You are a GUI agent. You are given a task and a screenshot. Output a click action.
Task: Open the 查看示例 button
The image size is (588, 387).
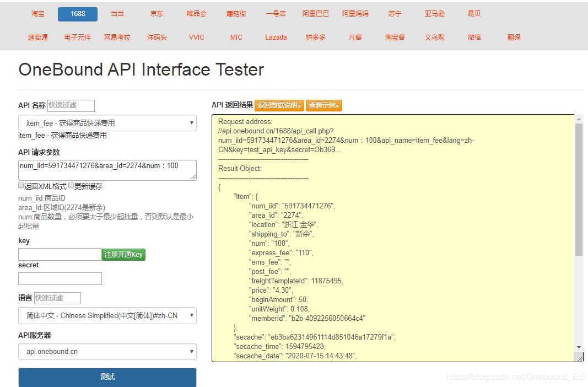coord(325,105)
